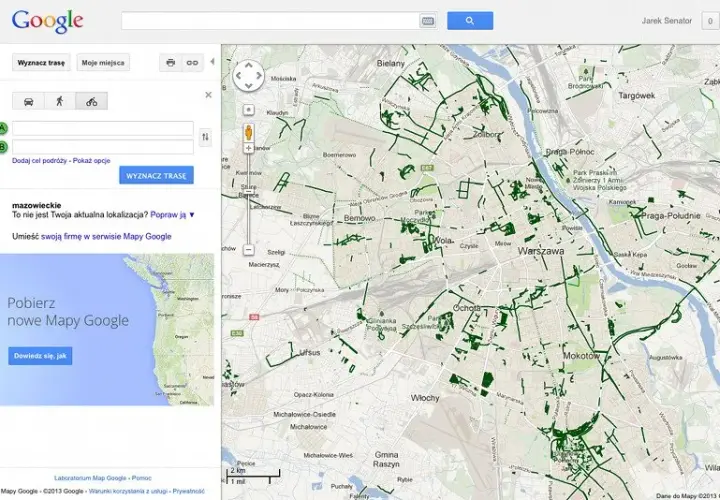
Task: Click the starting point A input field
Action: click(x=103, y=129)
